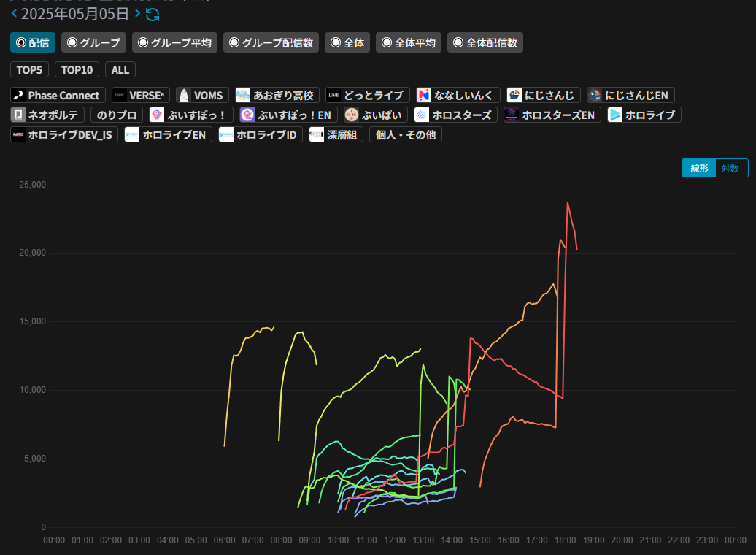The height and width of the screenshot is (555, 756).
Task: Filter chart to TOP5
Action: [29, 69]
